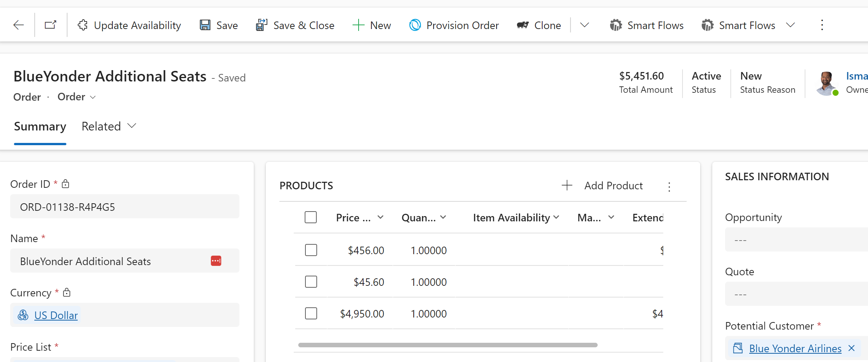Click the Provision Order icon
The image size is (868, 362).
point(415,25)
